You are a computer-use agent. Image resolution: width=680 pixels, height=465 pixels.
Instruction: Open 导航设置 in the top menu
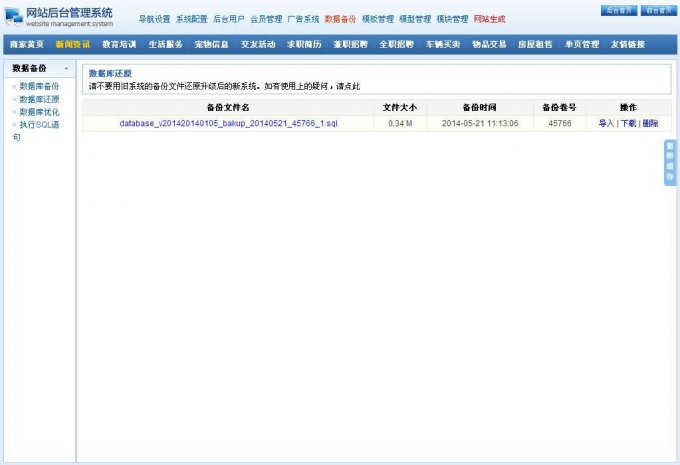pos(154,19)
